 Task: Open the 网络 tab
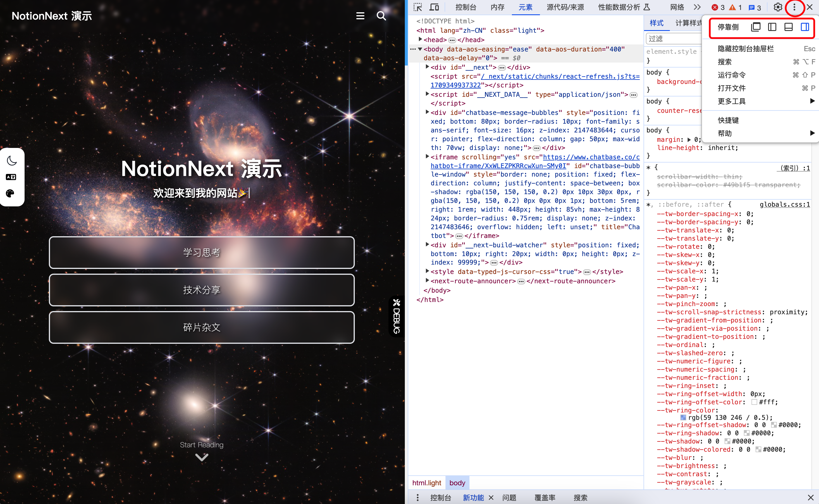(677, 7)
